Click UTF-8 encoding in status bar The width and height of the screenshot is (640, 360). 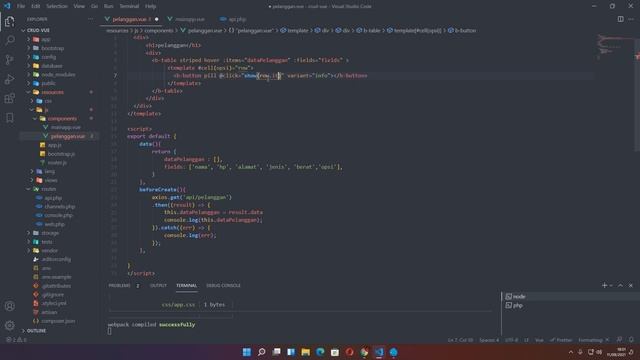[511, 340]
